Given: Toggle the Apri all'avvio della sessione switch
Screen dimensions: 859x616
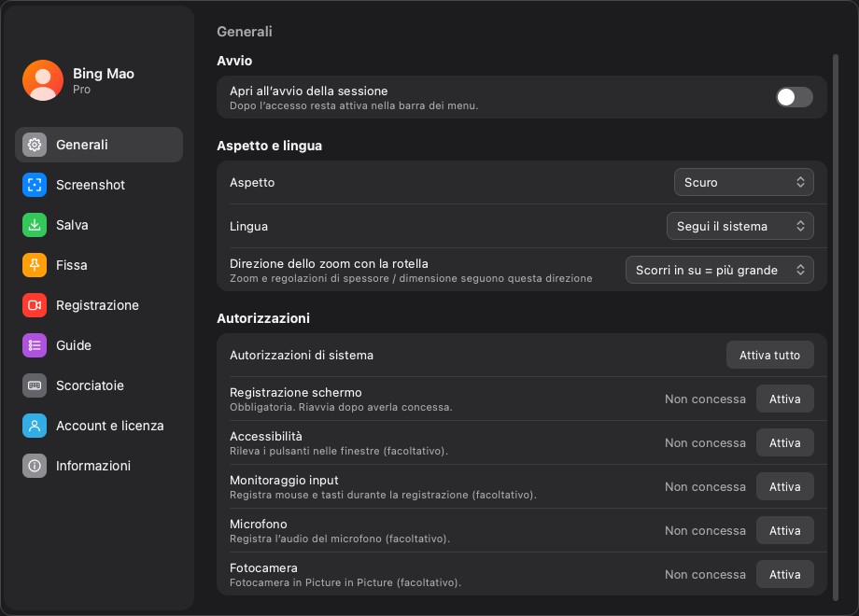Looking at the screenshot, I should tap(795, 97).
